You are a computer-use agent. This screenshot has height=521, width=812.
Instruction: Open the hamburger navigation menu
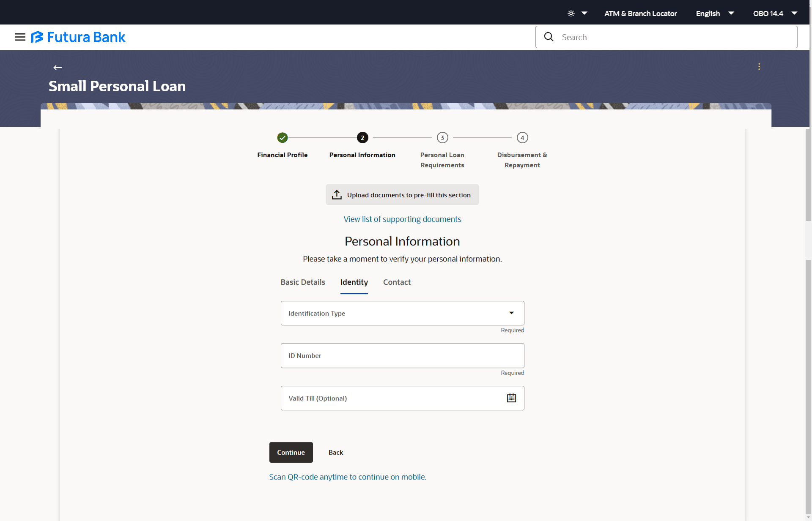pos(20,37)
